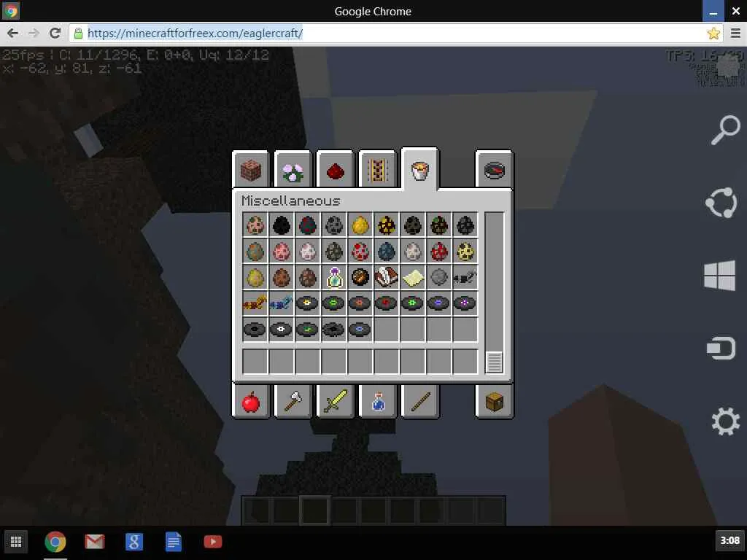
Task: Pick the gray Firework Star item
Action: tap(438, 277)
